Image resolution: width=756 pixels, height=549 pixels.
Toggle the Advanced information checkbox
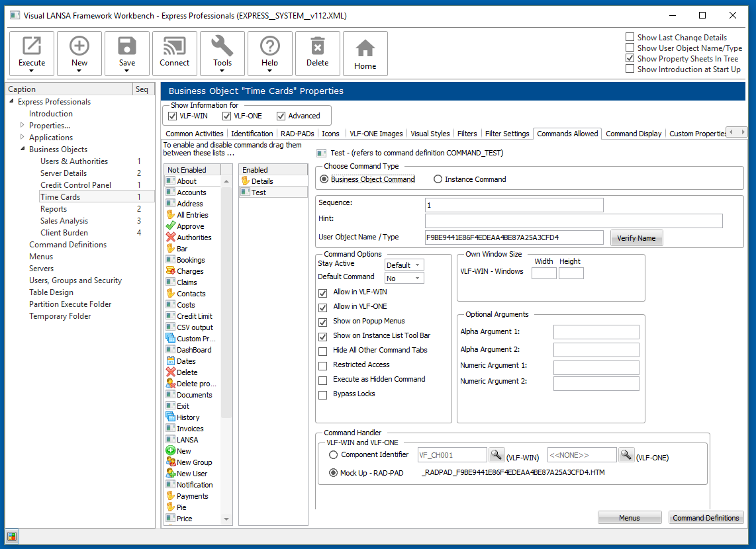(x=281, y=116)
